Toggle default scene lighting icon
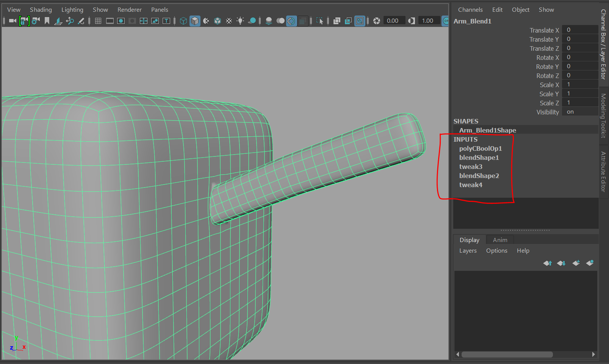609x364 pixels. pyautogui.click(x=240, y=21)
